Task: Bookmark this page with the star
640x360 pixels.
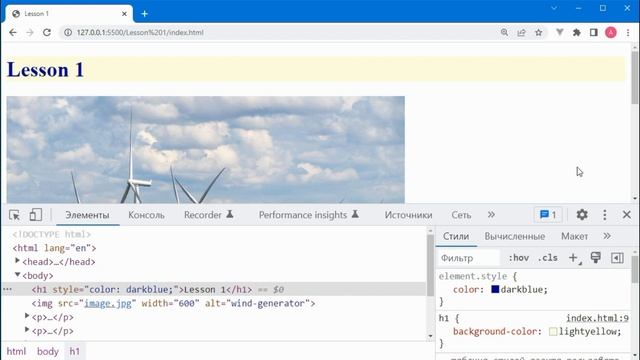Action: (539, 32)
